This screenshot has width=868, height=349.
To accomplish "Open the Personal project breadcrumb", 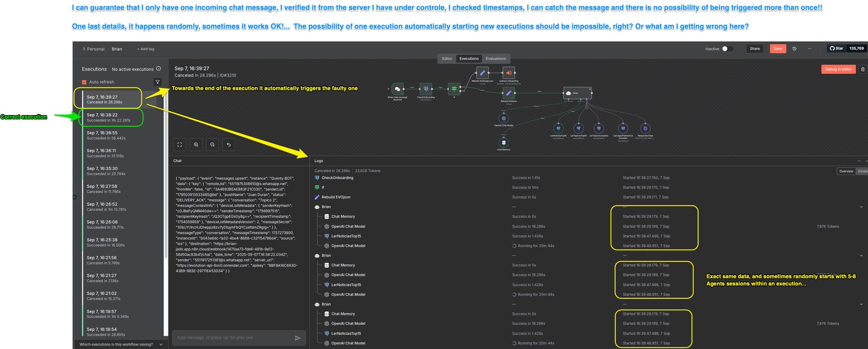I will tap(93, 49).
